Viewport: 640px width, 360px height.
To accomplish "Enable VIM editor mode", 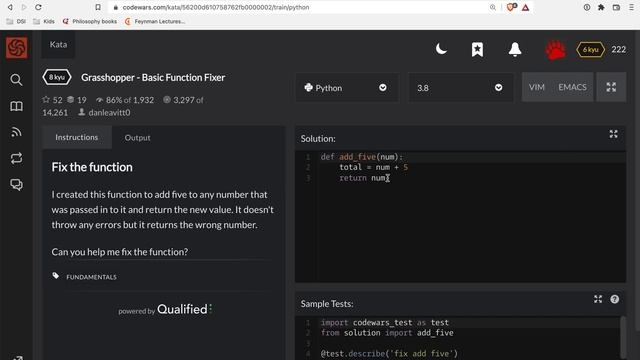I will (536, 87).
